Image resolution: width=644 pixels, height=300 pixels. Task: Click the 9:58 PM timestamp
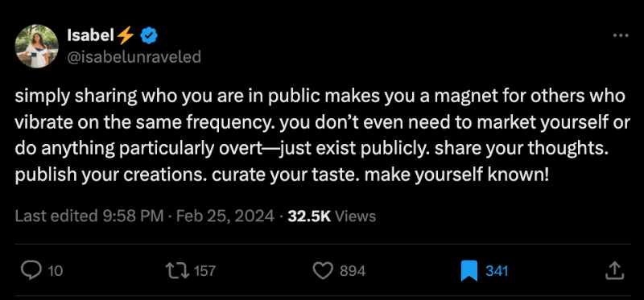pyautogui.click(x=131, y=216)
